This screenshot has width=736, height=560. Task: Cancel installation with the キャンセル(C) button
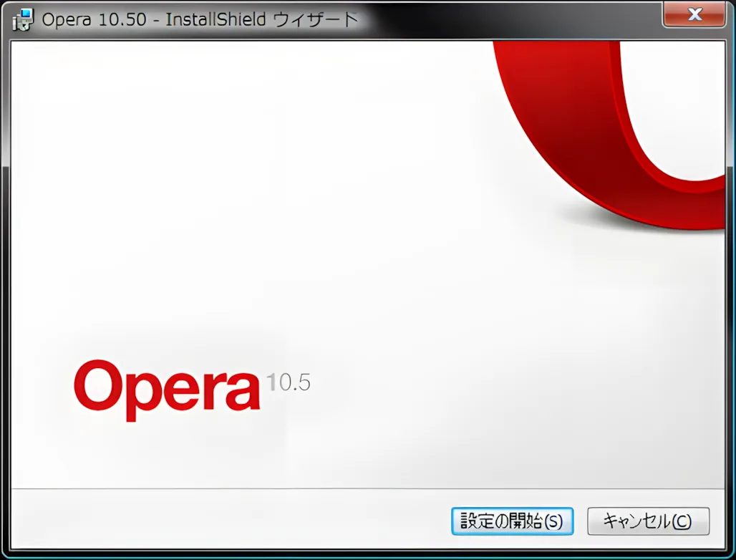pos(647,521)
